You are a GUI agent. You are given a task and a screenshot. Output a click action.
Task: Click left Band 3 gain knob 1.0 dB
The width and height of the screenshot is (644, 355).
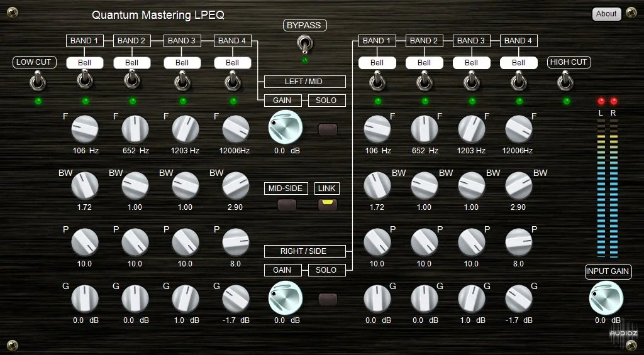[x=186, y=299]
